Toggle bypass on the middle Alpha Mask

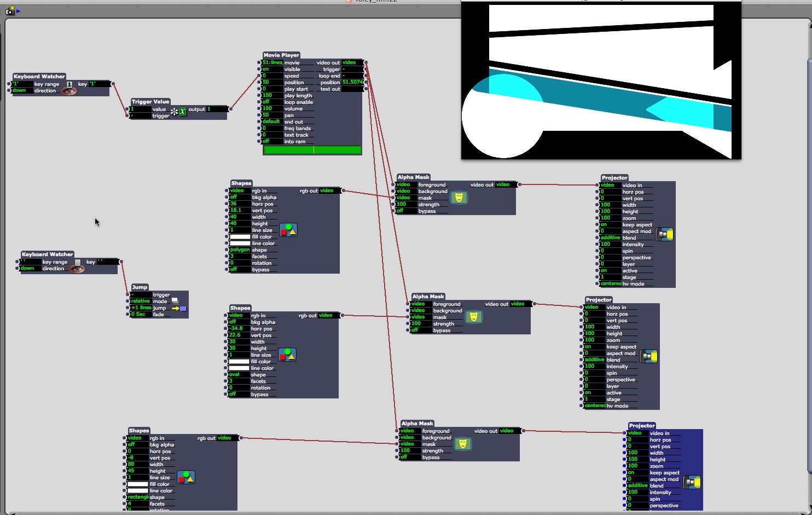point(421,331)
